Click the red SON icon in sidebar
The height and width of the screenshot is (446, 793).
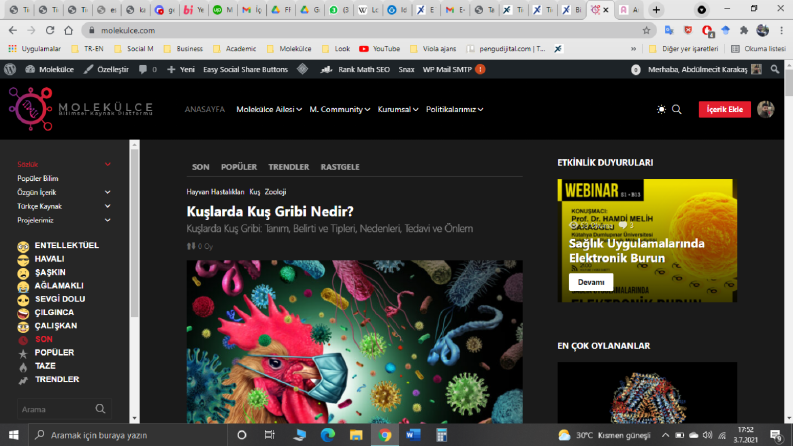point(23,340)
